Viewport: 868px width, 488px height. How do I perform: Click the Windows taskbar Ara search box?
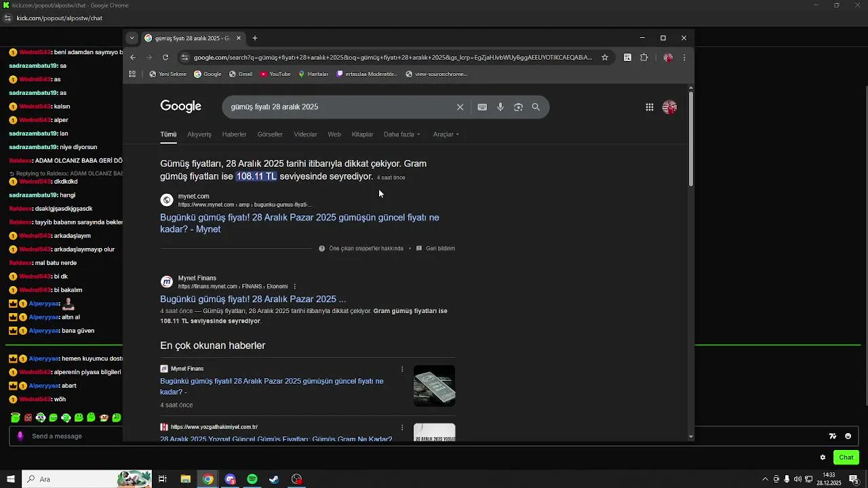pyautogui.click(x=87, y=479)
